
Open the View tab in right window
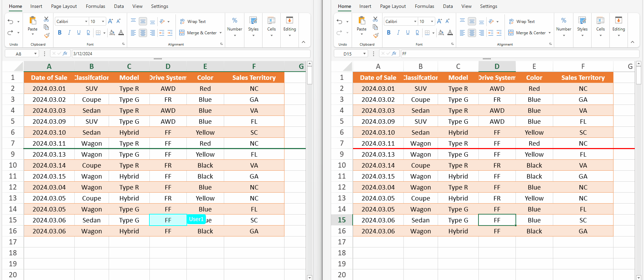point(466,6)
